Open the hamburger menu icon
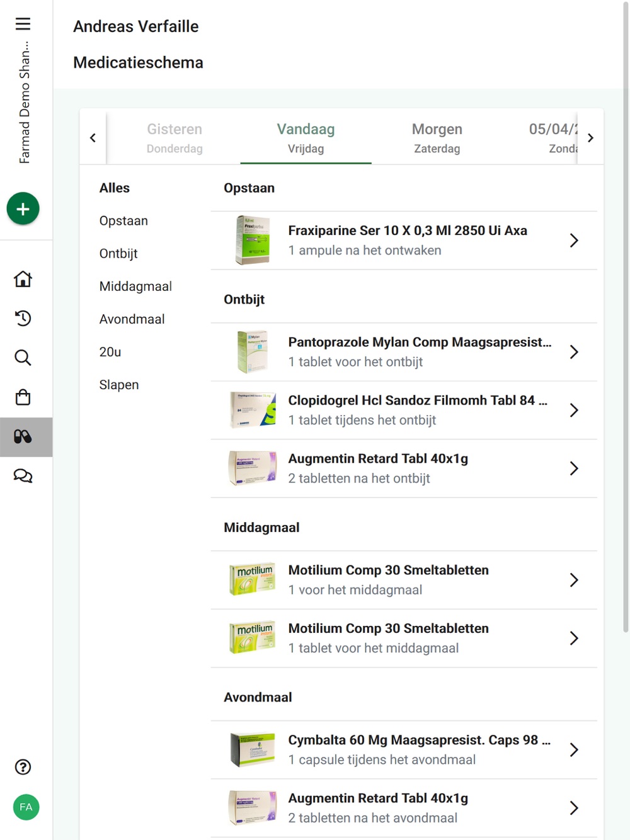 (23, 24)
